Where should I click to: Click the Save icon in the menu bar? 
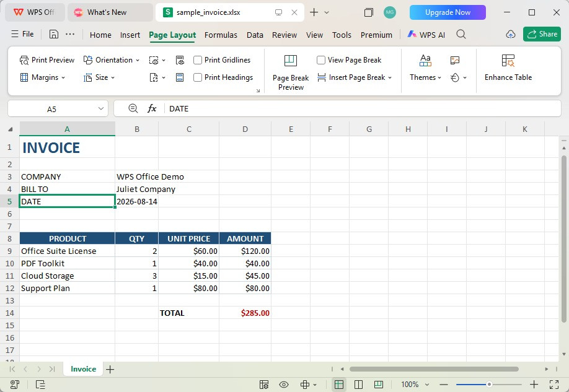coord(54,35)
